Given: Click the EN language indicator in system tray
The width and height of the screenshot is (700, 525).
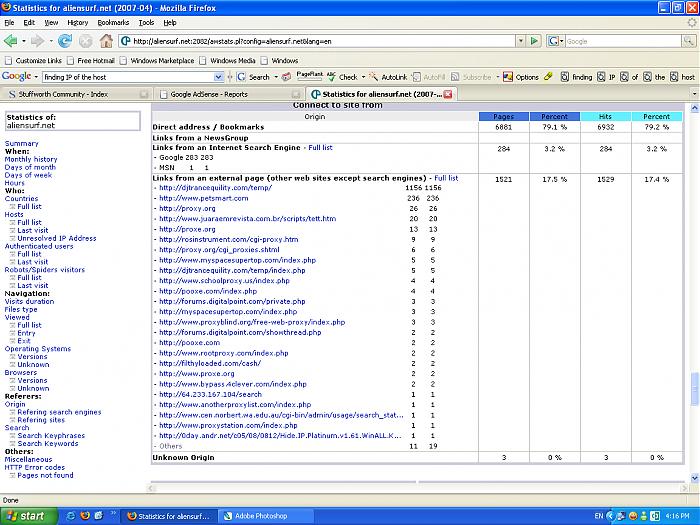Looking at the screenshot, I should [x=599, y=516].
